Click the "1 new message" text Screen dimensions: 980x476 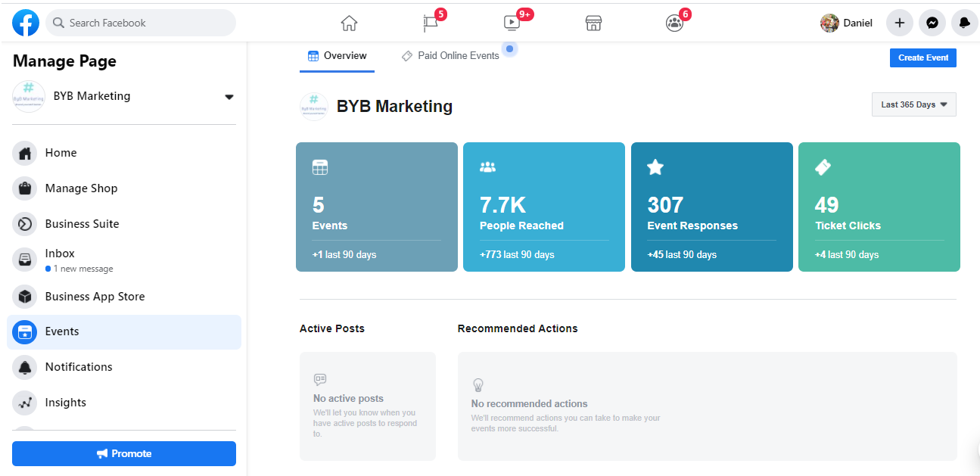click(x=83, y=269)
